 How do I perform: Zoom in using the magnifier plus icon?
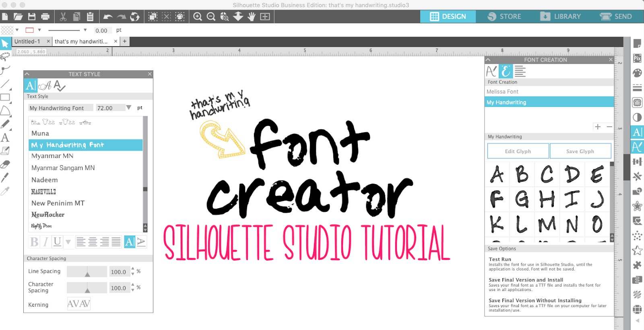coord(198,16)
